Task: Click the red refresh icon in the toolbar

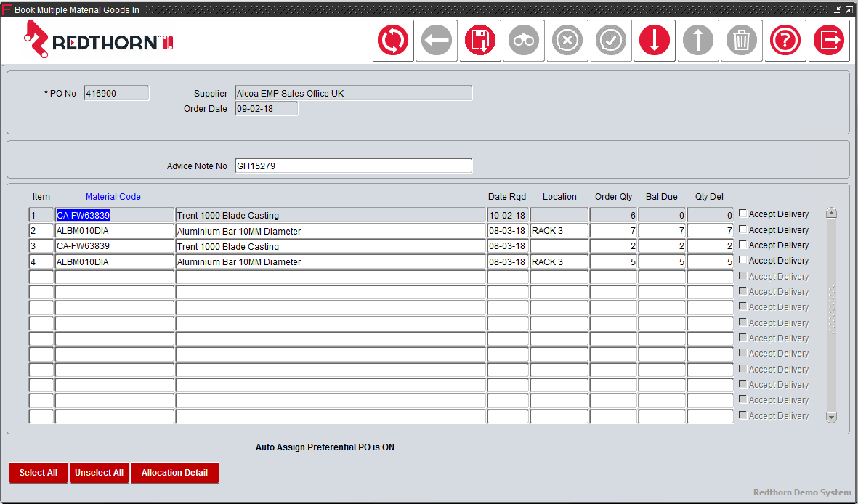Action: point(393,40)
